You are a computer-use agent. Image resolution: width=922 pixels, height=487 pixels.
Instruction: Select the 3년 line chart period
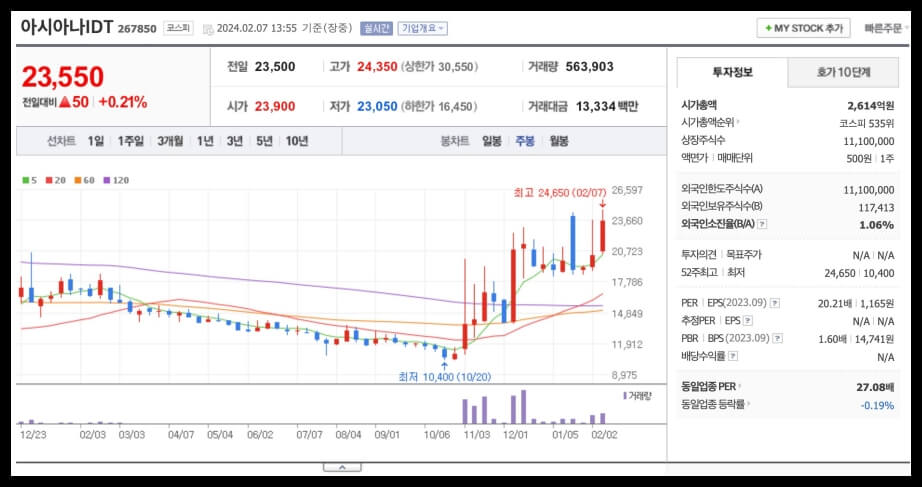click(235, 141)
